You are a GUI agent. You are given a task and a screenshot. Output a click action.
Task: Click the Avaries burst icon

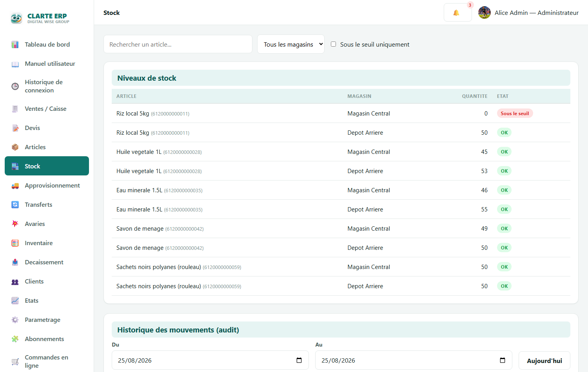15,224
